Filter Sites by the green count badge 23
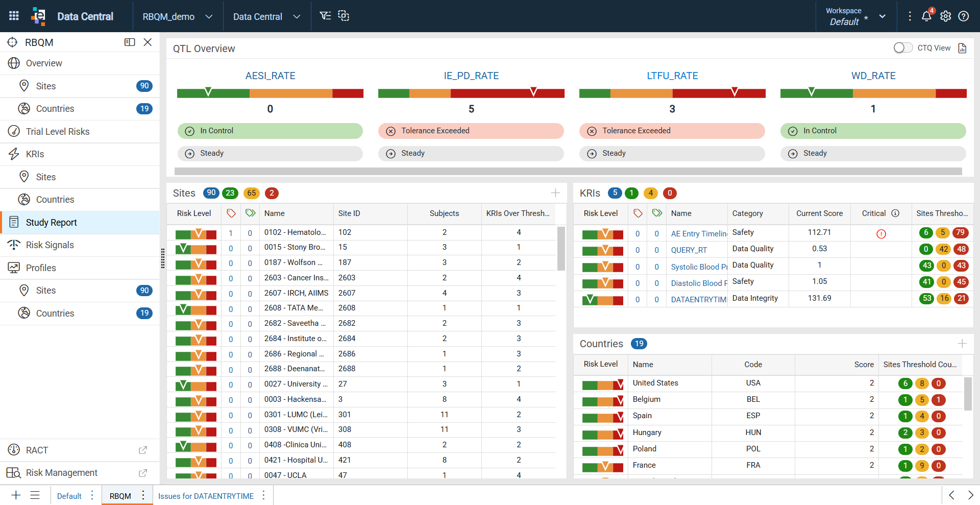 coord(230,193)
